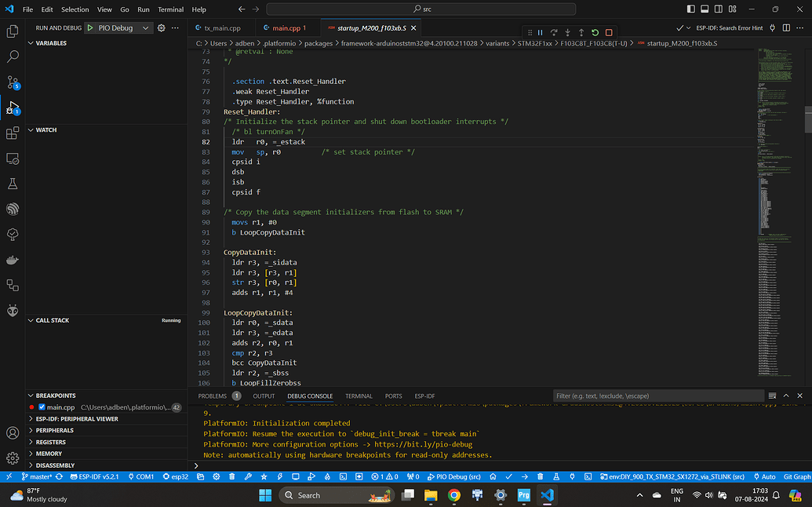Click the code minimap overview
812x507 pixels.
tap(774, 213)
